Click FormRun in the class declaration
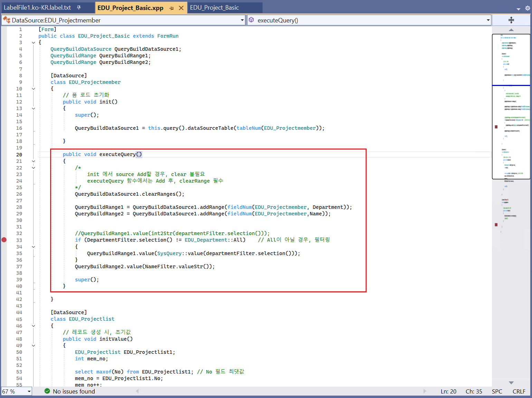The image size is (532, 398). click(168, 36)
